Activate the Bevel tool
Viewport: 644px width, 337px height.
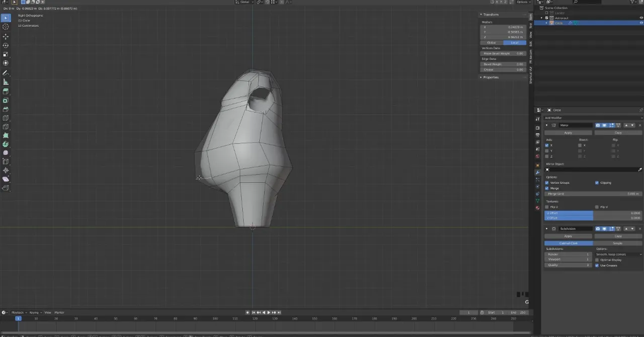tap(6, 109)
